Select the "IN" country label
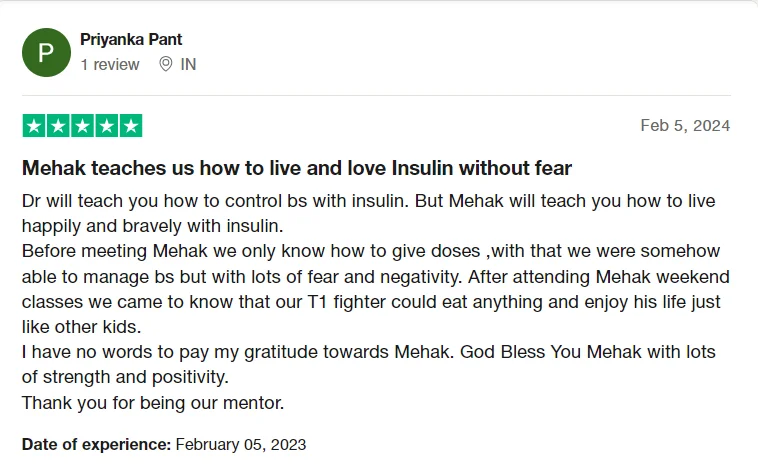 (x=188, y=64)
